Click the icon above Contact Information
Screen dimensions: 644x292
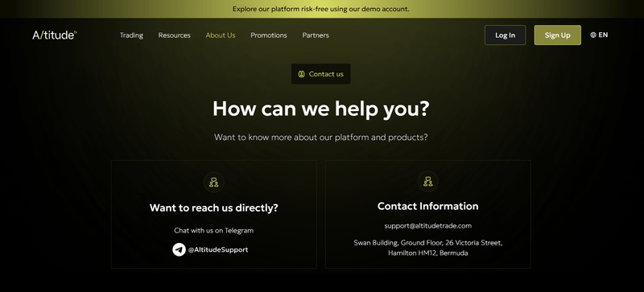point(428,182)
